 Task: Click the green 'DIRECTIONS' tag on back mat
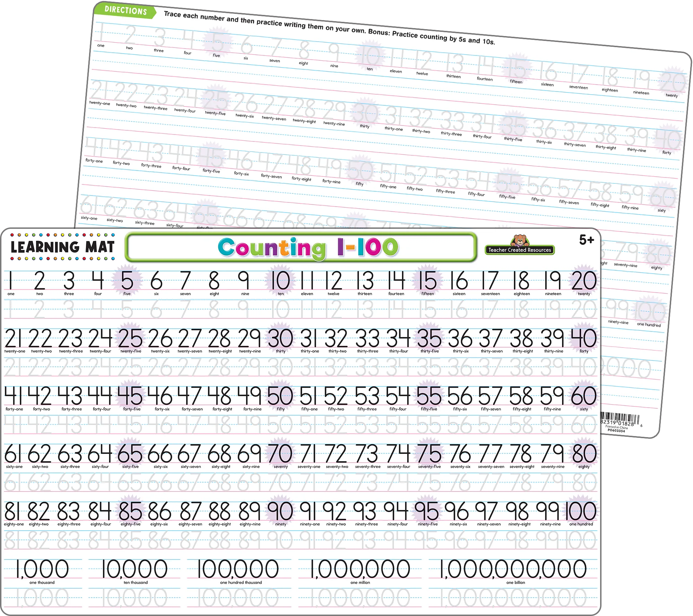click(x=125, y=10)
